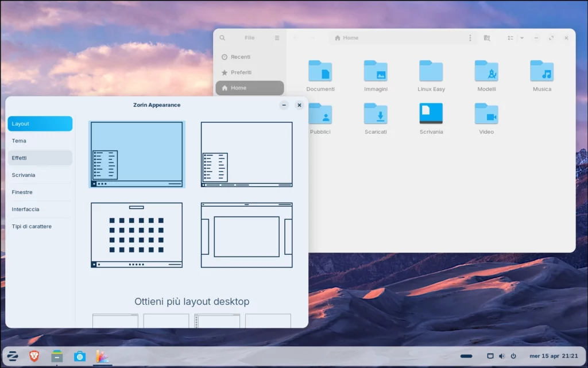Open the File menu in the file manager

point(249,37)
